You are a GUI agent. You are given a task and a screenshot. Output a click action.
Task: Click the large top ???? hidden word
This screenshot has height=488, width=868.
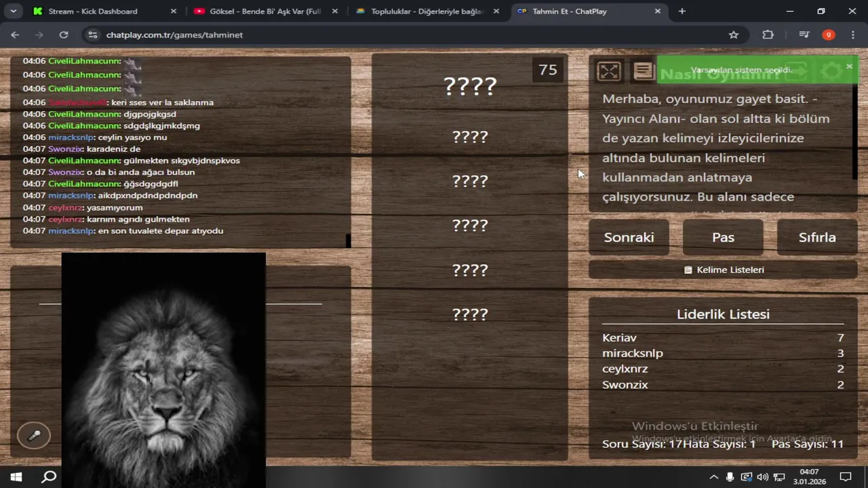470,86
